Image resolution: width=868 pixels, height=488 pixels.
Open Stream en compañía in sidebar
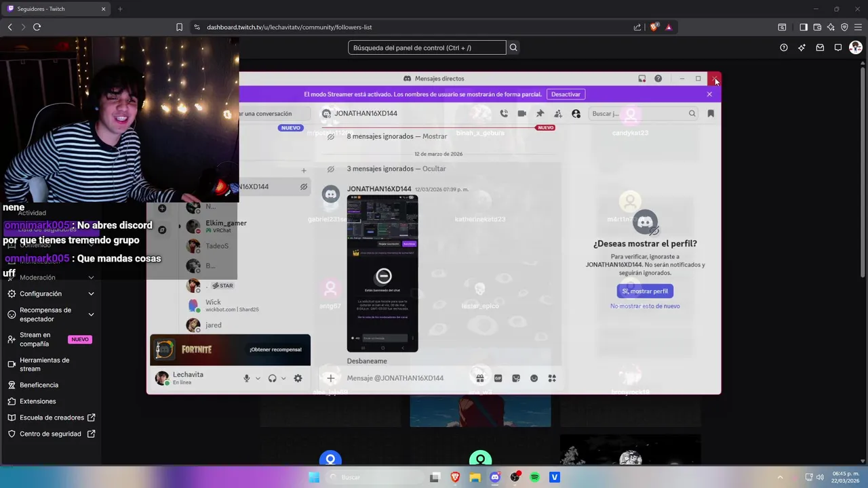(x=51, y=340)
